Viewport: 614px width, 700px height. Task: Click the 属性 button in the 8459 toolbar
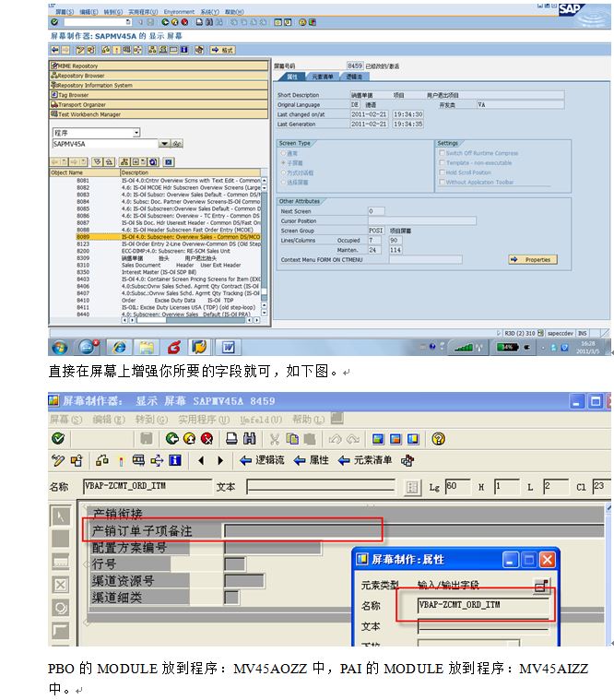311,460
